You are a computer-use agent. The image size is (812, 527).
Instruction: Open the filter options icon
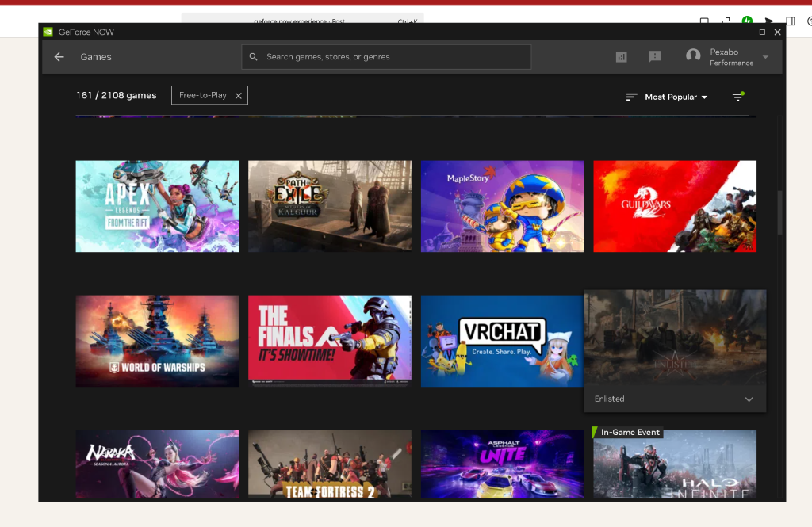[738, 97]
